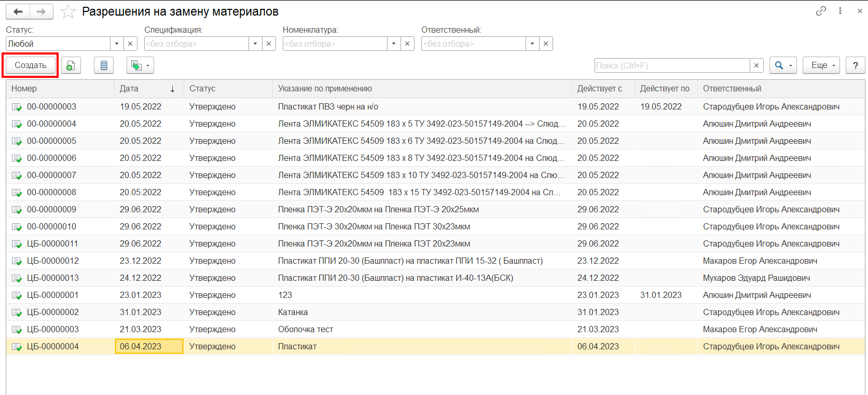Click the Спецификация filter input field
Viewport: 868px width, 395px height.
click(197, 44)
